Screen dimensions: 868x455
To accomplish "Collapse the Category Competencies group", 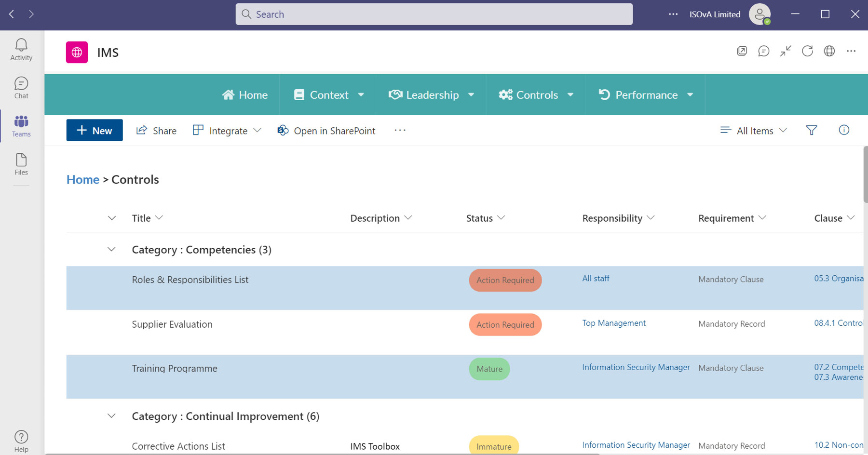I will [111, 249].
